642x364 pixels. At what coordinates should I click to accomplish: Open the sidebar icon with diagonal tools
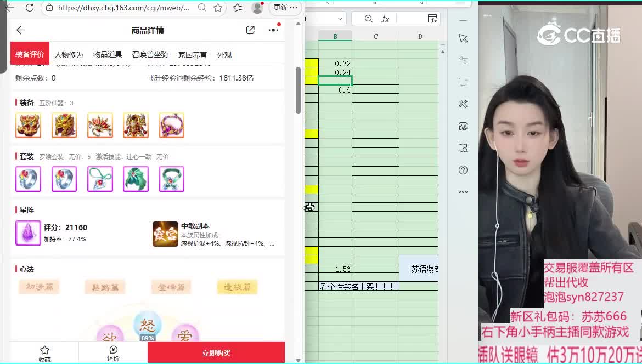[x=463, y=104]
